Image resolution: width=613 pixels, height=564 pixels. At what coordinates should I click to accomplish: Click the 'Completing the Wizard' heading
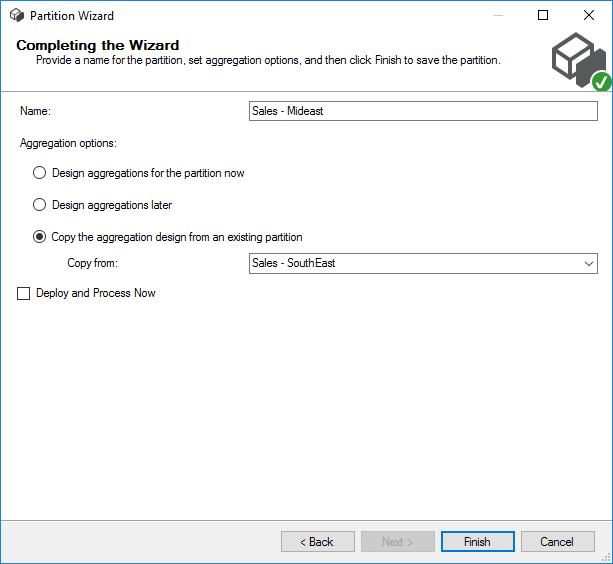point(98,45)
